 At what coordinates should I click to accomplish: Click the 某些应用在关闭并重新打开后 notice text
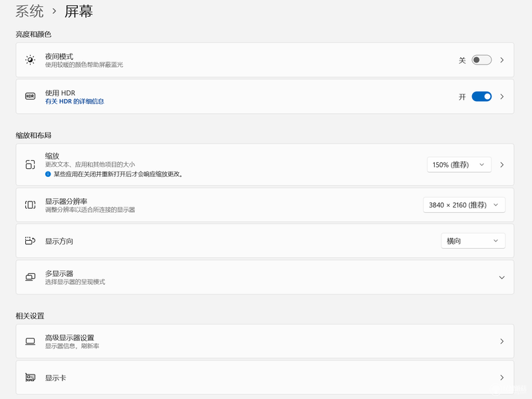click(x=118, y=174)
